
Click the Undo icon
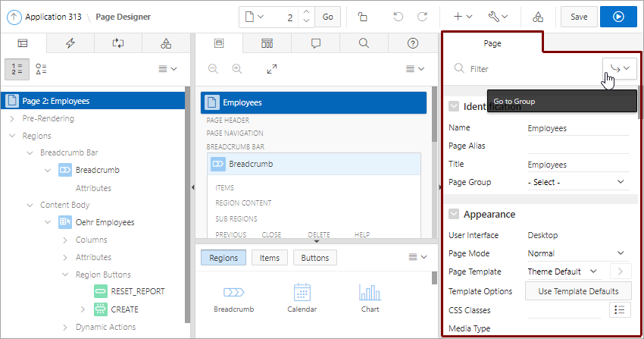(x=398, y=17)
